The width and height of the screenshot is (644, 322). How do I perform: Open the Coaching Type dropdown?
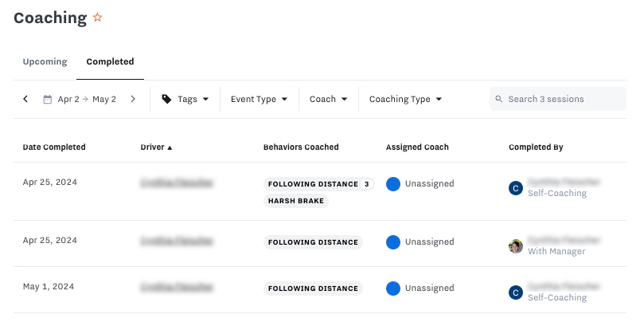pyautogui.click(x=405, y=99)
